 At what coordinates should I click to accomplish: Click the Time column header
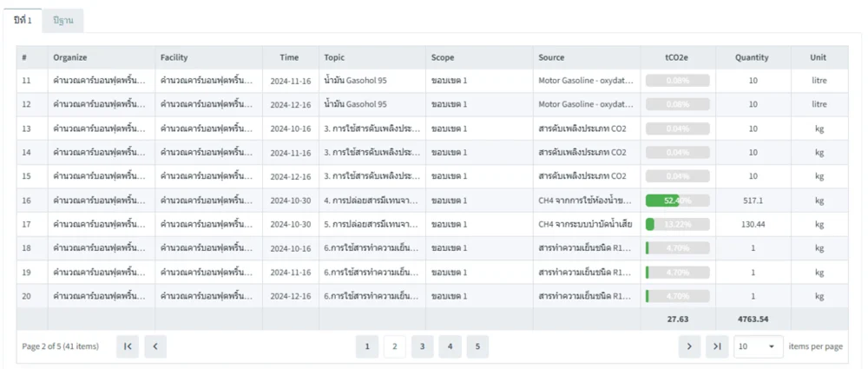[289, 57]
